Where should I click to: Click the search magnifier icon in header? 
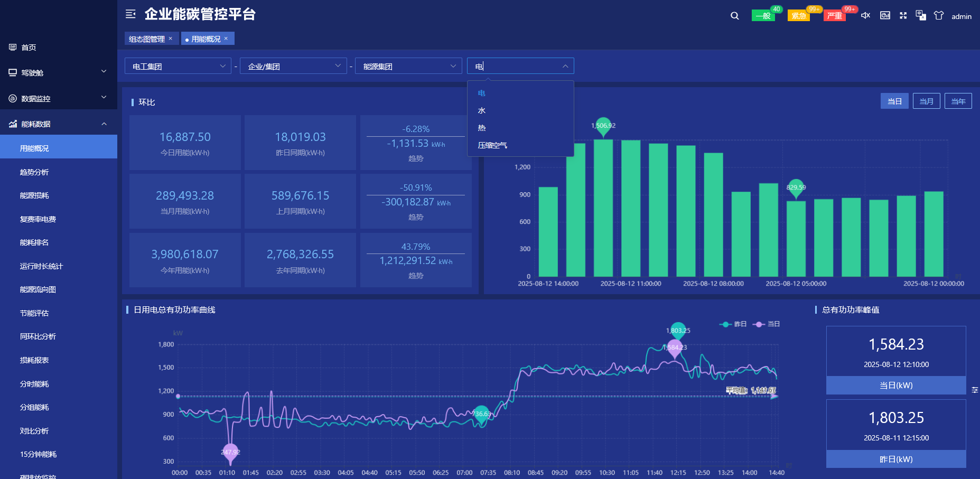[734, 16]
